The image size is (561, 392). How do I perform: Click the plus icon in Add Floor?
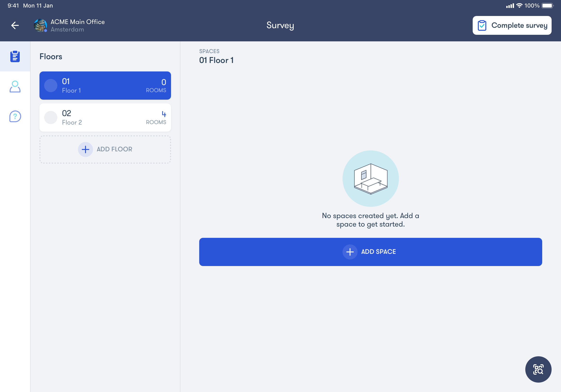85,149
